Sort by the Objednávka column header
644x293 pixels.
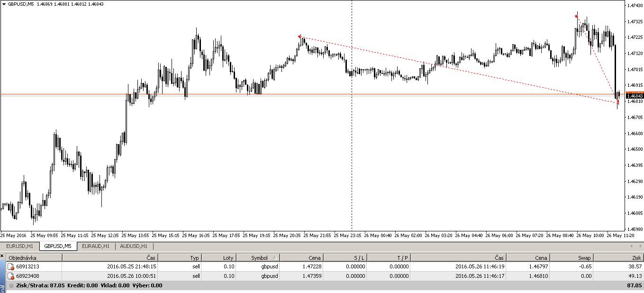coord(34,257)
